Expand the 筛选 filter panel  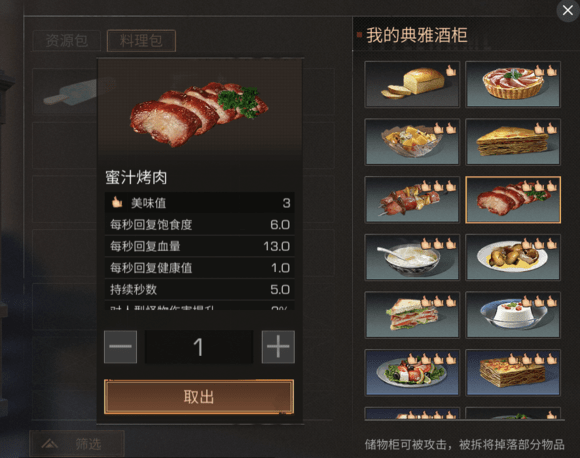coord(77,443)
